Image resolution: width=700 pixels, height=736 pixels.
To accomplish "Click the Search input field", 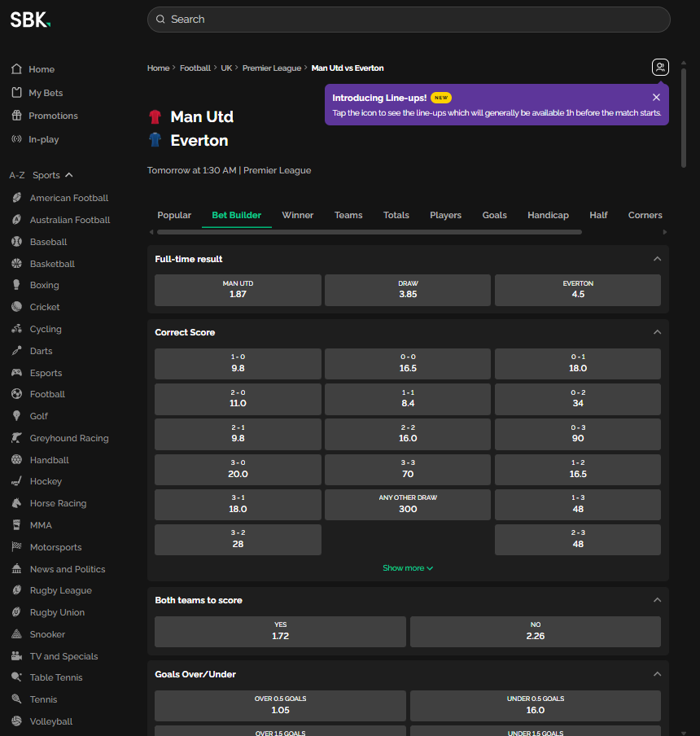I will 409,20.
